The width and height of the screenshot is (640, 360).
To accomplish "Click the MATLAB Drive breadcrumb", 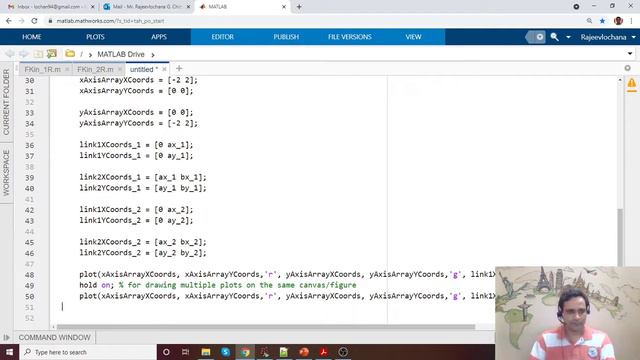I will [121, 54].
